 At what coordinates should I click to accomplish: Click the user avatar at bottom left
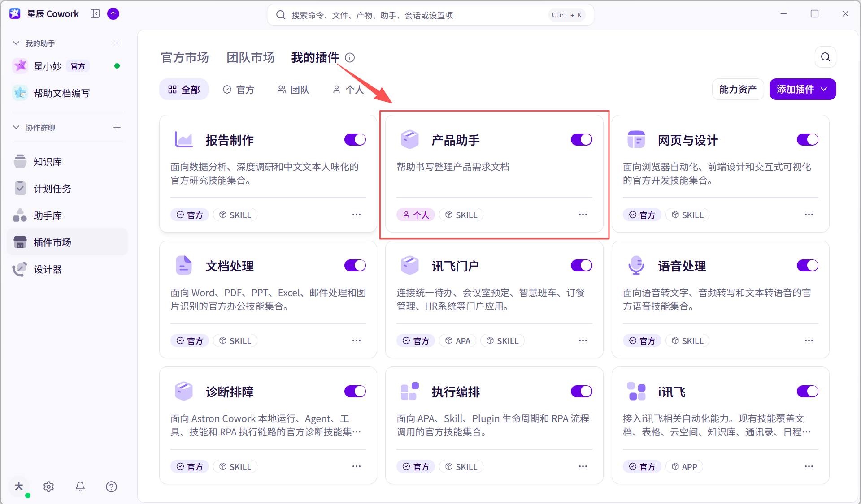coord(19,487)
